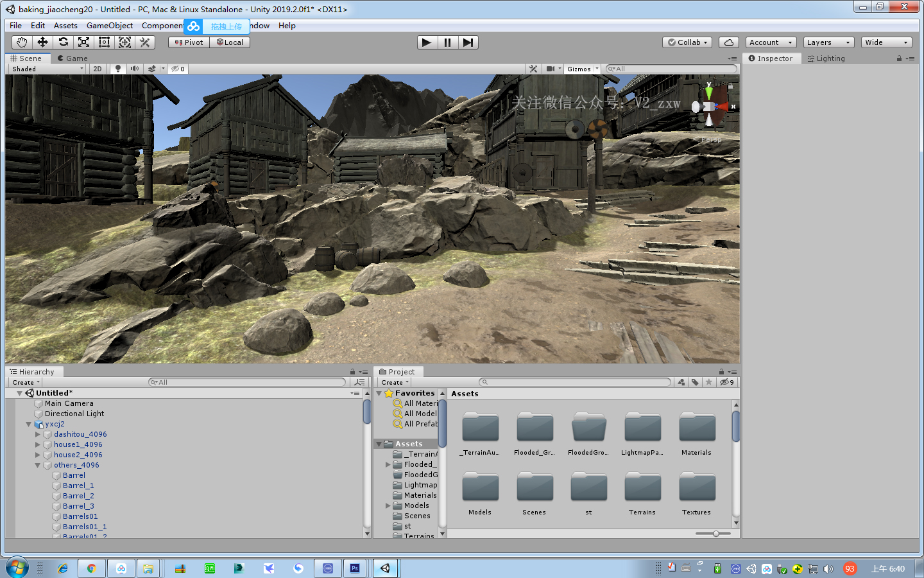Open the Account dropdown

click(x=771, y=42)
